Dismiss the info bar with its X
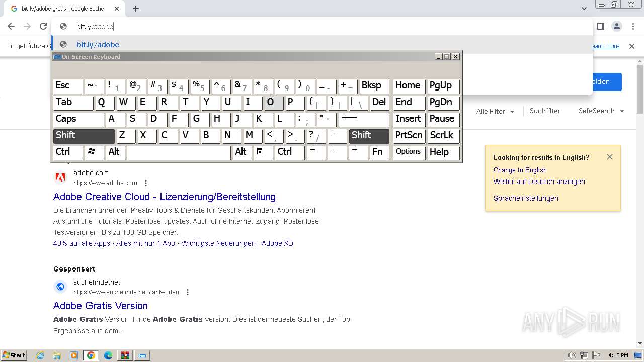Image resolution: width=644 pixels, height=362 pixels. click(x=632, y=46)
